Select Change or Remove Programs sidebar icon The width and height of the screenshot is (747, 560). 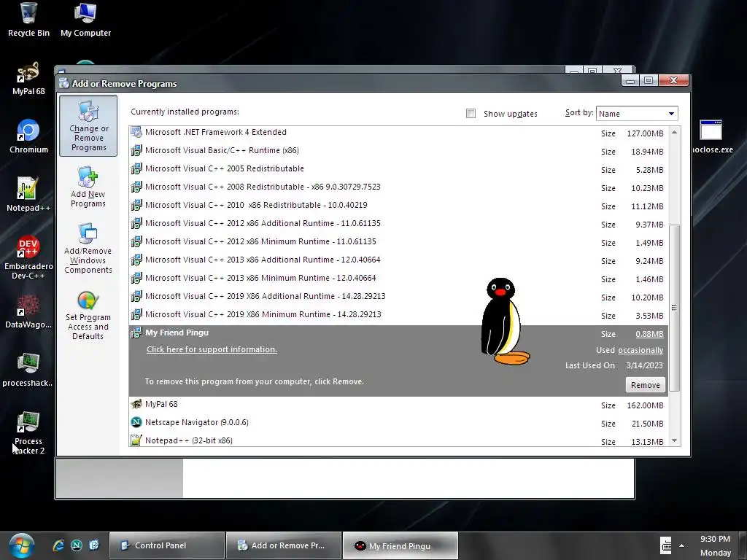click(x=88, y=125)
